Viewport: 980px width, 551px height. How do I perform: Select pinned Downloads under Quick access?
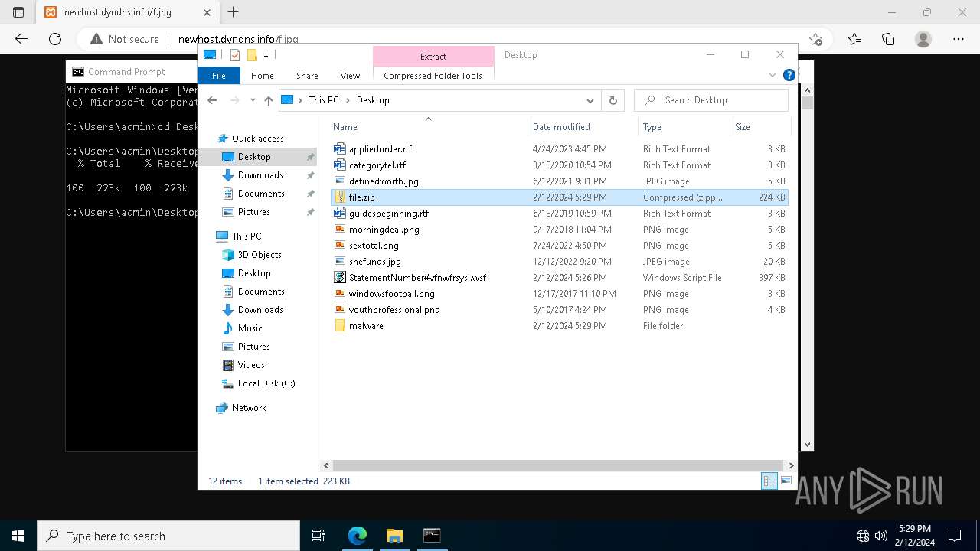(x=260, y=175)
